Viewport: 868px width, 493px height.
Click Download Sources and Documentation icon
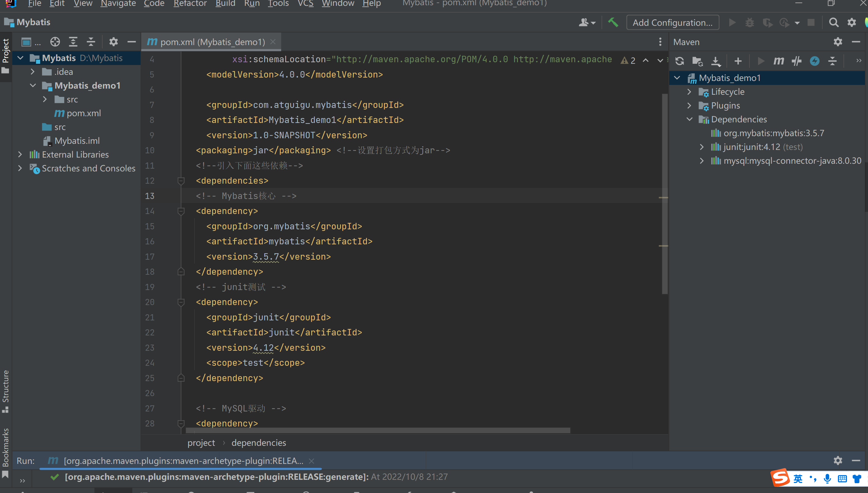(716, 61)
